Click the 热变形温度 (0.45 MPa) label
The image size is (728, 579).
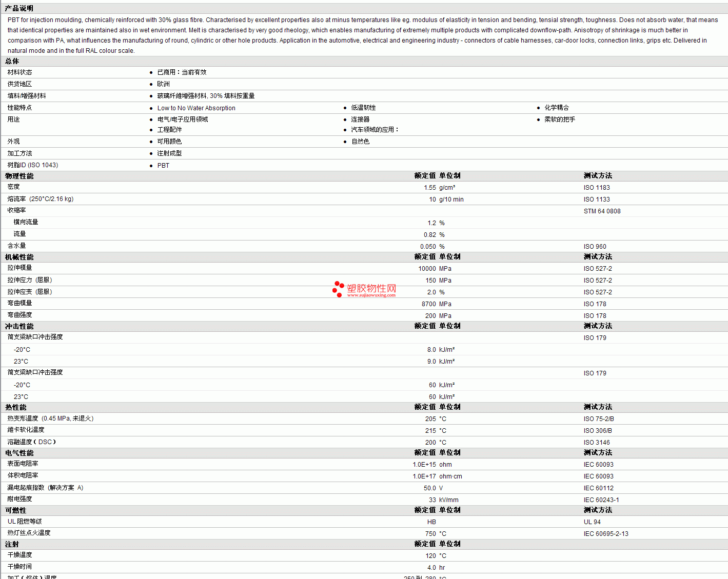click(50, 418)
